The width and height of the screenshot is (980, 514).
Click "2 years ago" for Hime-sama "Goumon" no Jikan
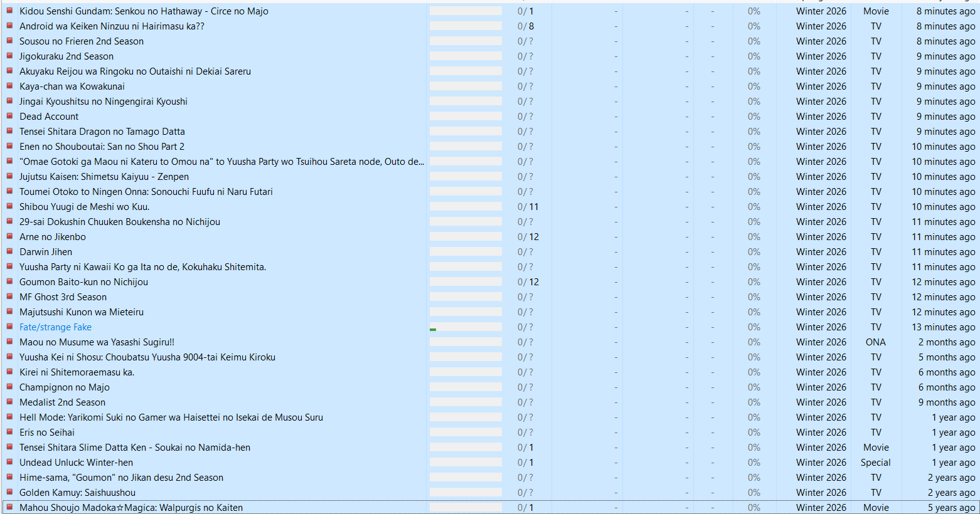point(952,478)
